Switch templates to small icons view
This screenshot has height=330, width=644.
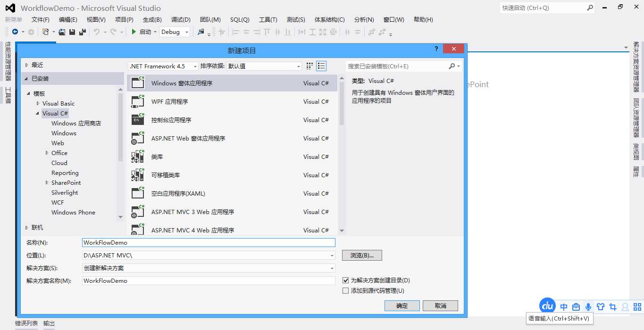click(x=309, y=66)
